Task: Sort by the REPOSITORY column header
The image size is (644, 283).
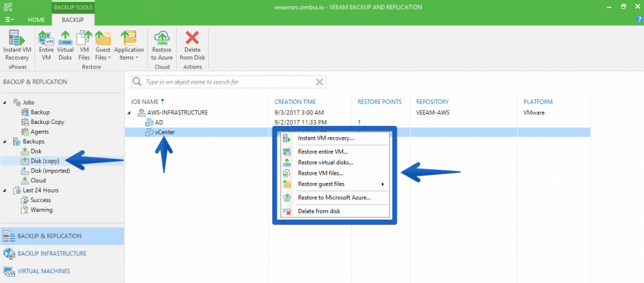Action: click(433, 101)
